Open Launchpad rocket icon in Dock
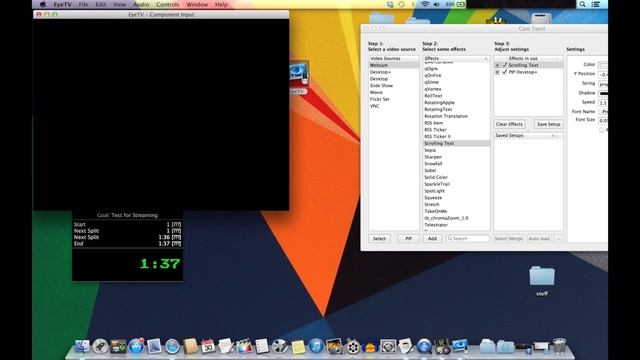 tap(100, 347)
